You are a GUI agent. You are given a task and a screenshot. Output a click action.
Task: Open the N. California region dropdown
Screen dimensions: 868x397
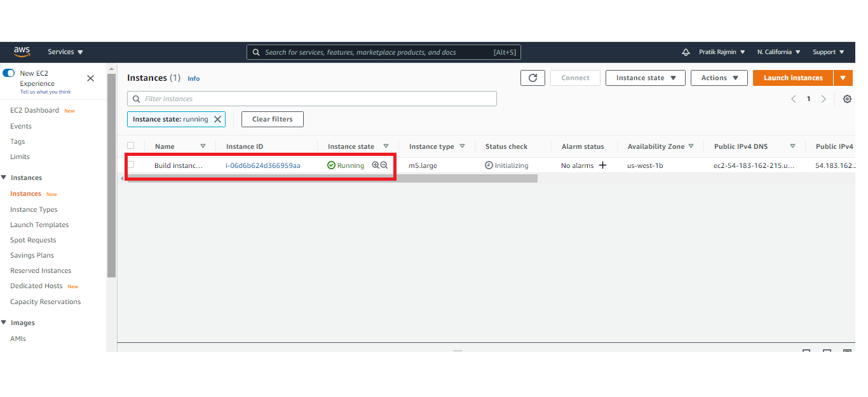pos(778,52)
